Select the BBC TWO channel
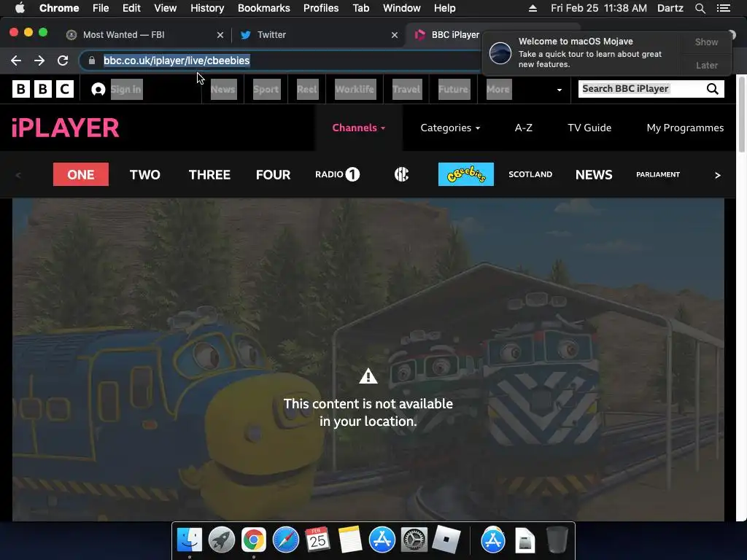747x560 pixels. 145,175
